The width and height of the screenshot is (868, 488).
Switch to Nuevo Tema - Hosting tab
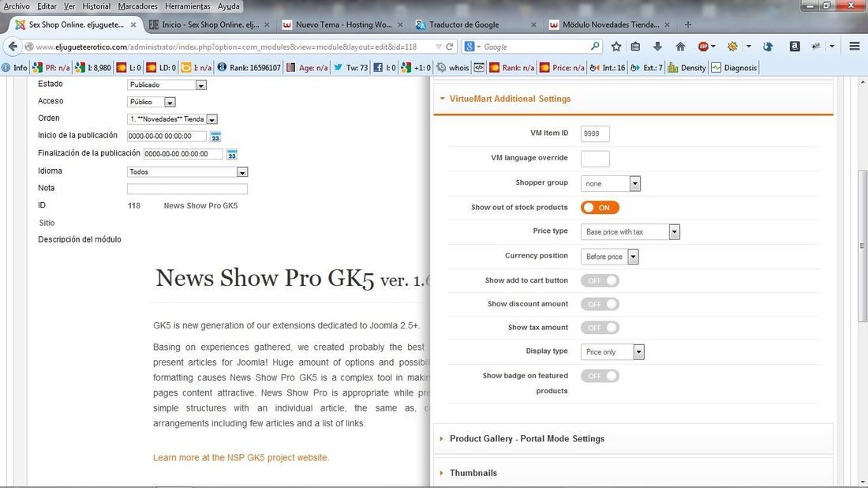coord(342,25)
